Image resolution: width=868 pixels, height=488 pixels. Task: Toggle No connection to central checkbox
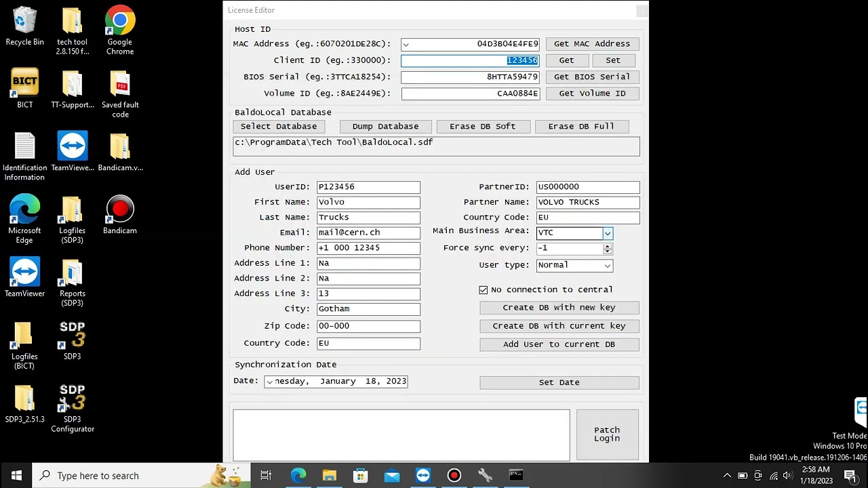[483, 289]
